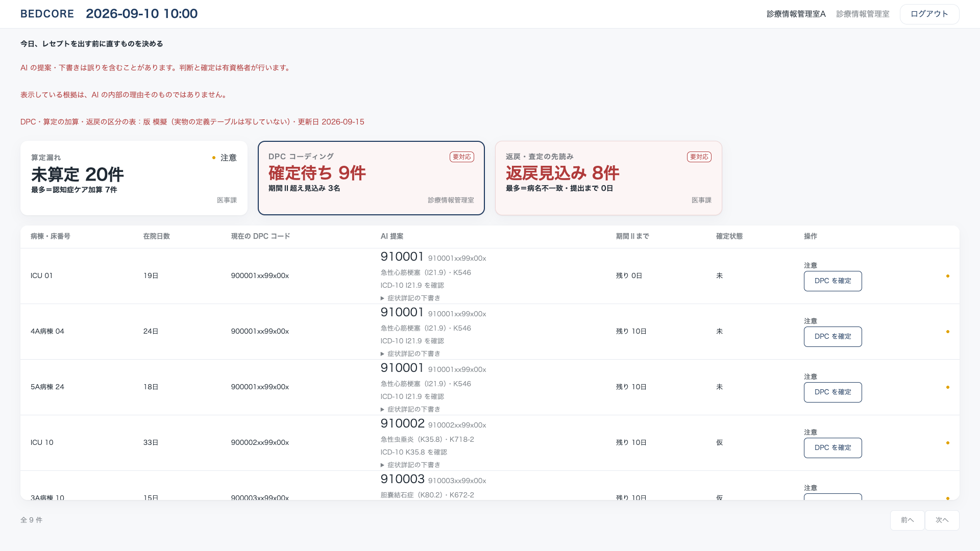
Task: Click the 900002xx99x00x current DPC code
Action: [260, 443]
